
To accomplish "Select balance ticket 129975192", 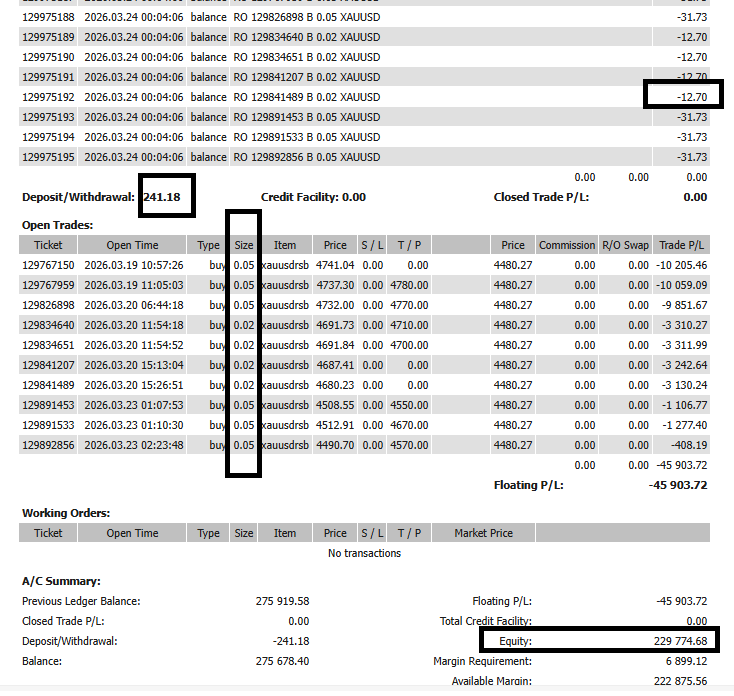I will click(48, 97).
